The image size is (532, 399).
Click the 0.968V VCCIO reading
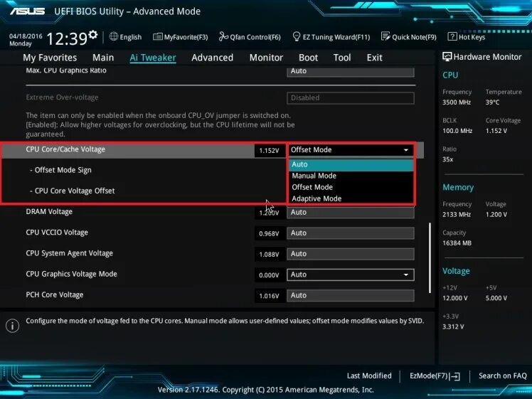(x=269, y=234)
